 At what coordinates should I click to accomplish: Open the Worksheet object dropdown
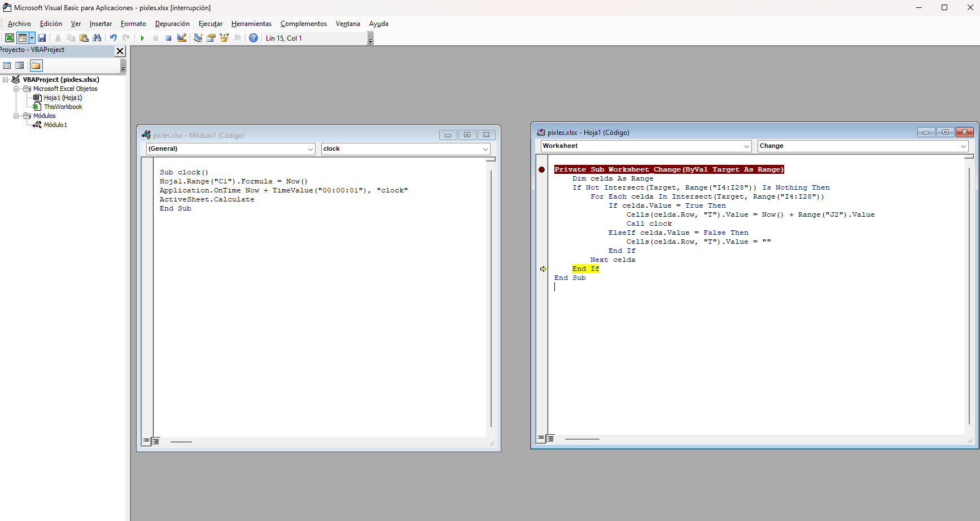point(746,146)
